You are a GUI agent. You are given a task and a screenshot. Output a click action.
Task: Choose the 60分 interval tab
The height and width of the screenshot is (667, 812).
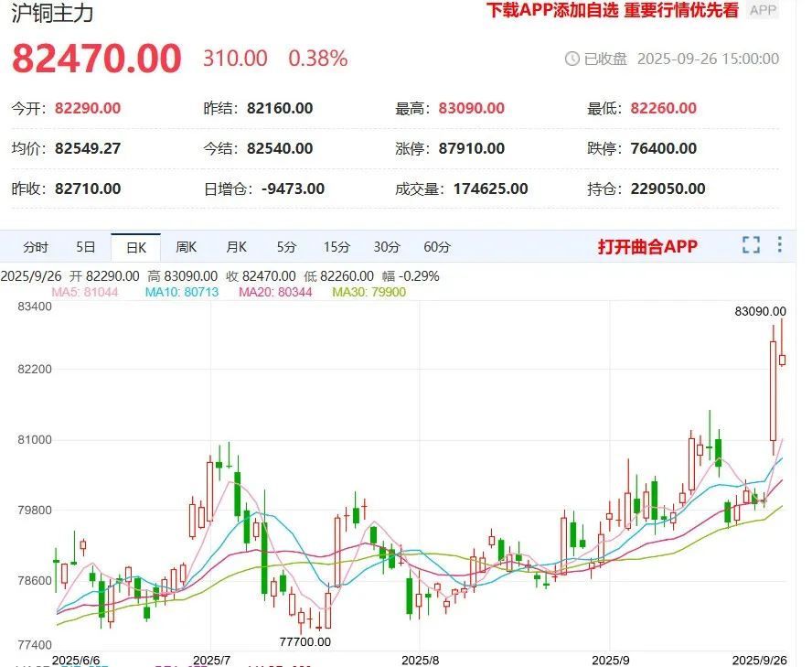point(437,247)
